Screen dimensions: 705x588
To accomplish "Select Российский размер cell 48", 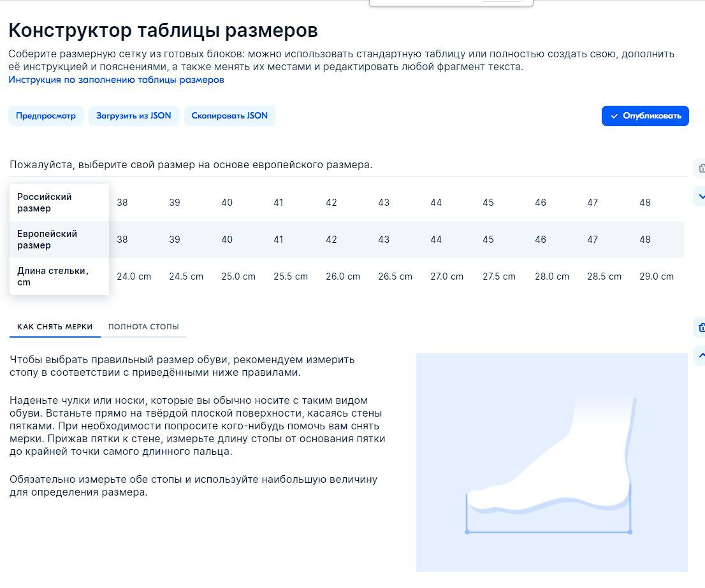I will tap(645, 203).
